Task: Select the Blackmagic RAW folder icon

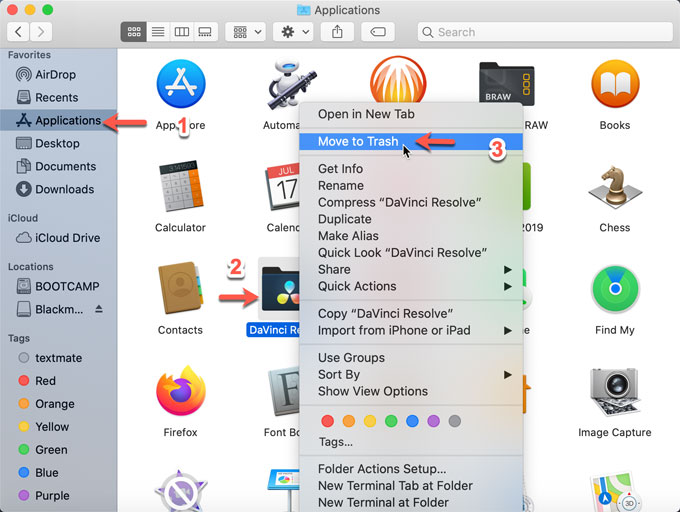Action: (506, 84)
